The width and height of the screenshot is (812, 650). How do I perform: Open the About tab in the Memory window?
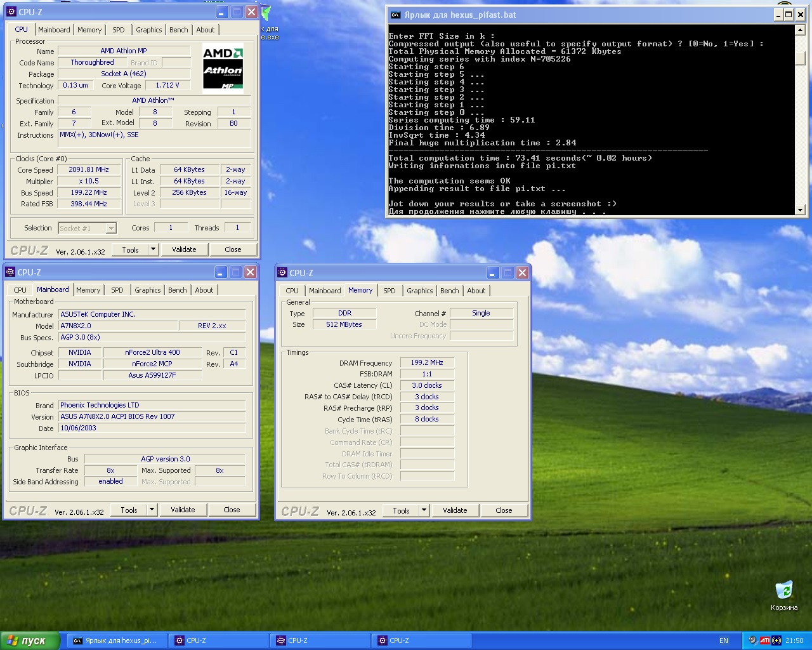pyautogui.click(x=476, y=291)
